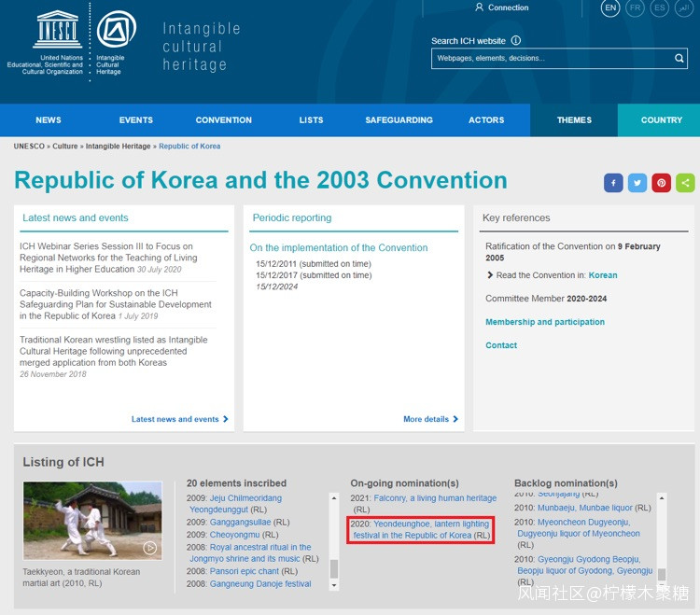Open the green share options icon

click(685, 183)
